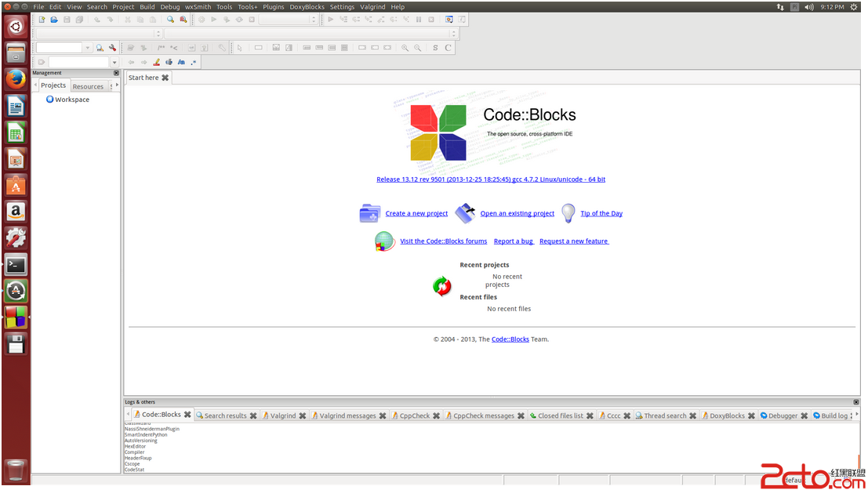Open the Settings menu
Screen dimensions: 868x497
pyautogui.click(x=342, y=7)
